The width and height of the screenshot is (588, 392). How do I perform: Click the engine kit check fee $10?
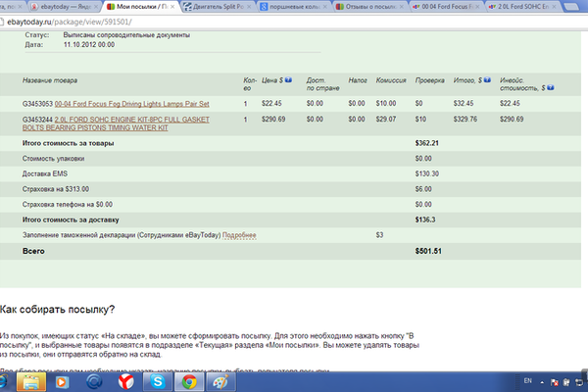coord(420,119)
